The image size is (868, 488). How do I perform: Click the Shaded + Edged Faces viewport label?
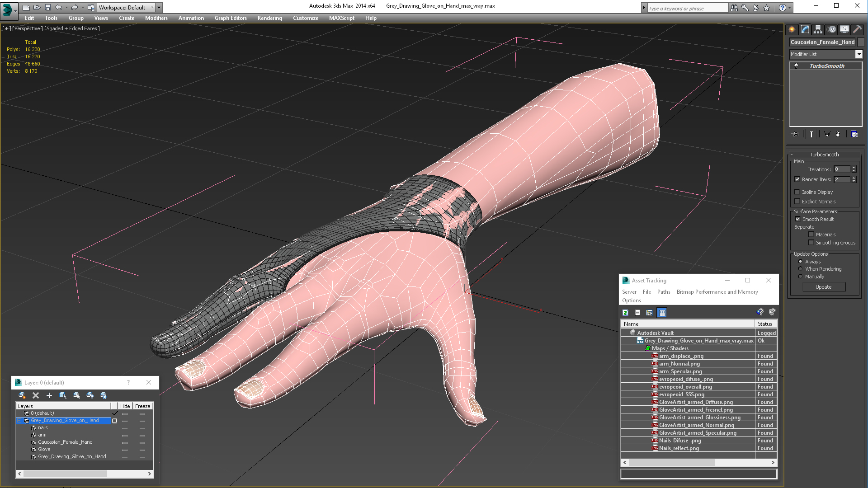(72, 28)
